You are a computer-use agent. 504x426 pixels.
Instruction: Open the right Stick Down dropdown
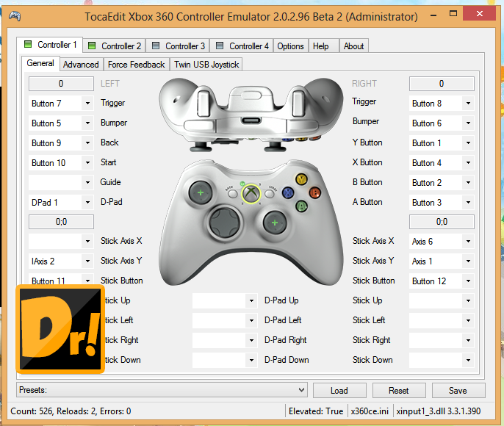pyautogui.click(x=442, y=360)
